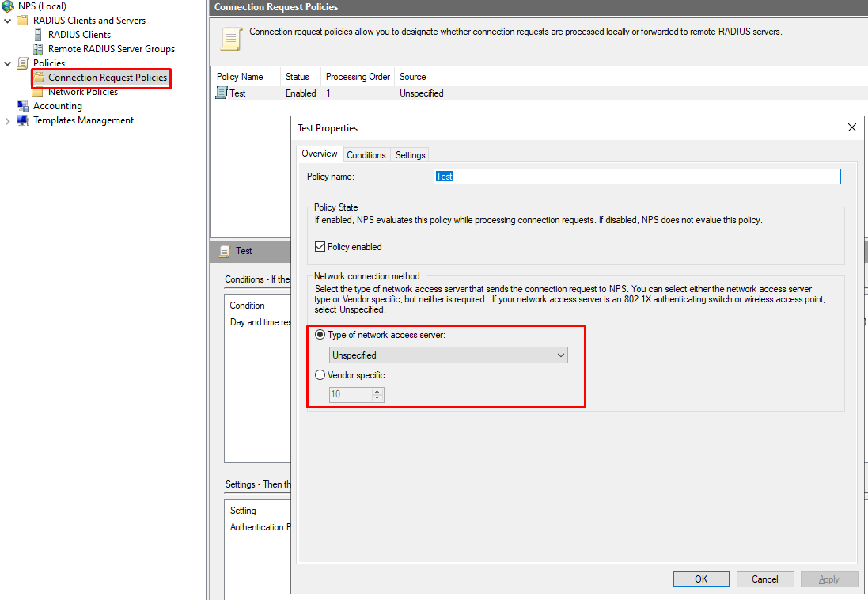Click the NPS (Local) globe icon
This screenshot has width=868, height=600.
[x=8, y=6]
